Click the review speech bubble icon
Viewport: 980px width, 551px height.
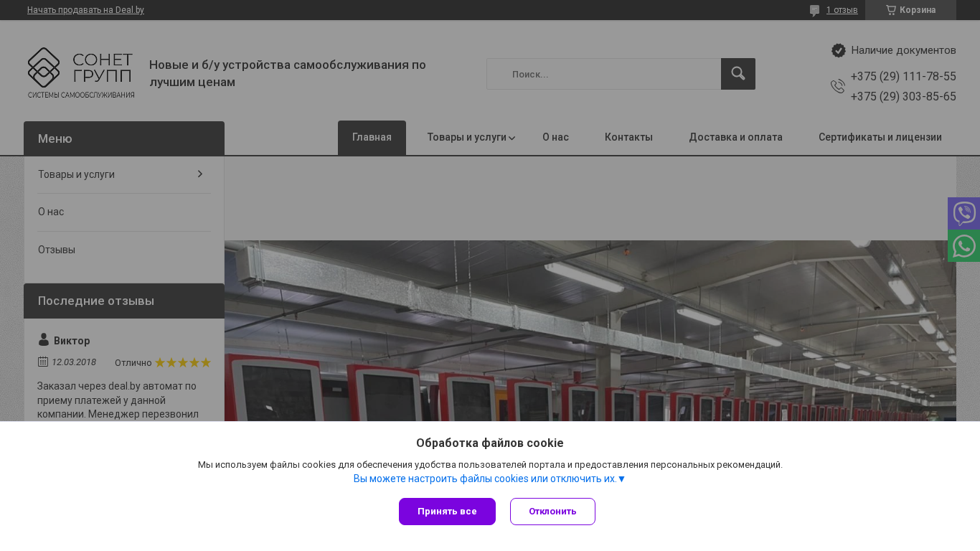815,10
